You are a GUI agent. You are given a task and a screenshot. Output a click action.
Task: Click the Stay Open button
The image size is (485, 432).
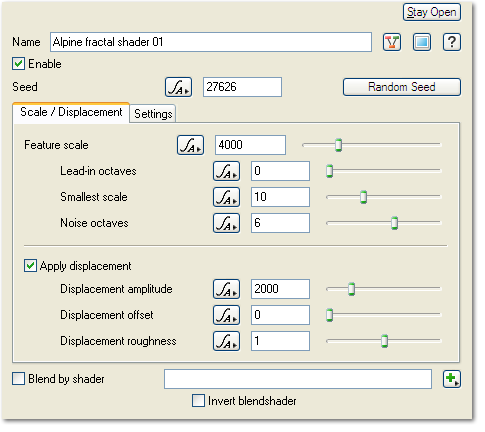[432, 12]
